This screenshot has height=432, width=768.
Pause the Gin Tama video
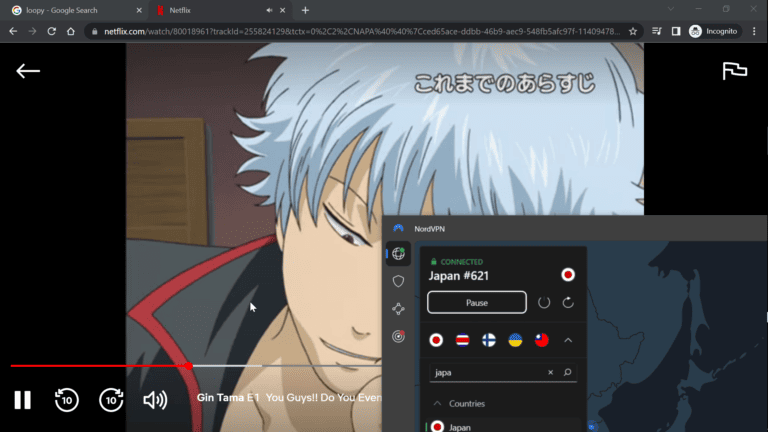(x=22, y=400)
